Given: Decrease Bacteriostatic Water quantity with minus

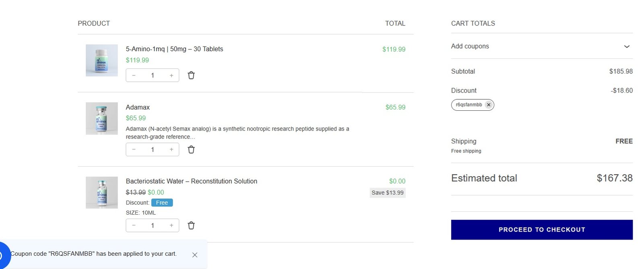Looking at the screenshot, I should (x=134, y=226).
